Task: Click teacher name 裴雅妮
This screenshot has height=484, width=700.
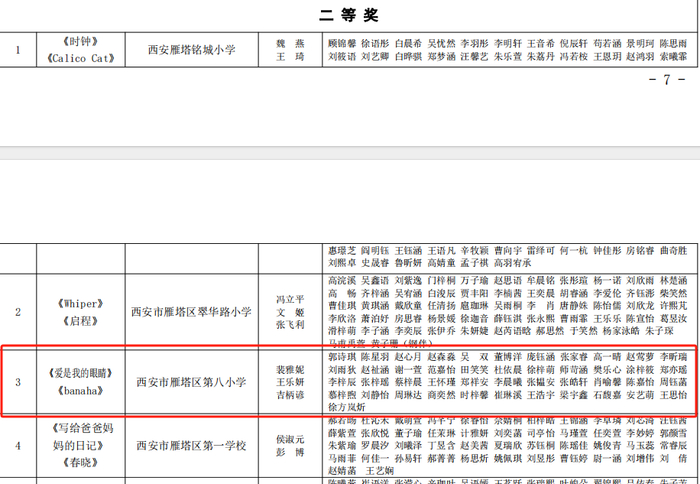Action: (x=290, y=369)
